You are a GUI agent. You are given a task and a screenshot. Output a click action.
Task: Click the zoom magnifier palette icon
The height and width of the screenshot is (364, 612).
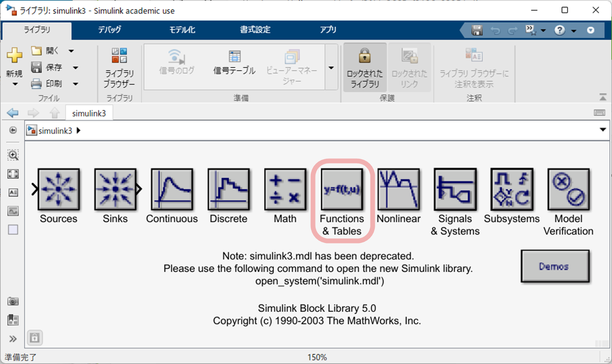tap(13, 155)
